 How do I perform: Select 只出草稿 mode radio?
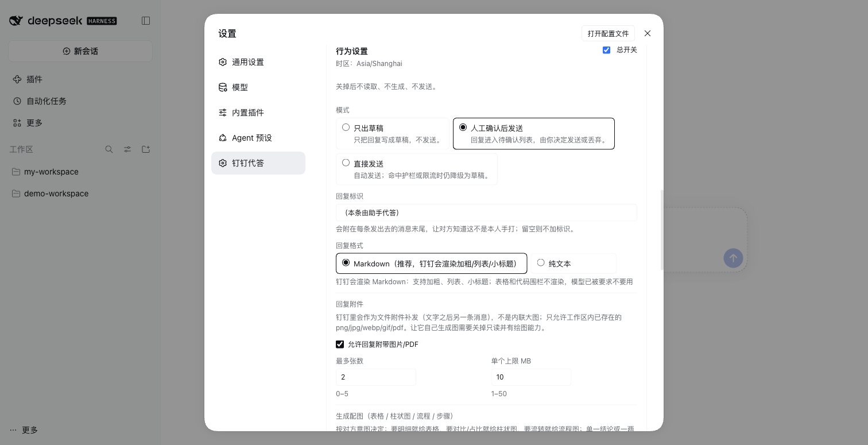346,127
